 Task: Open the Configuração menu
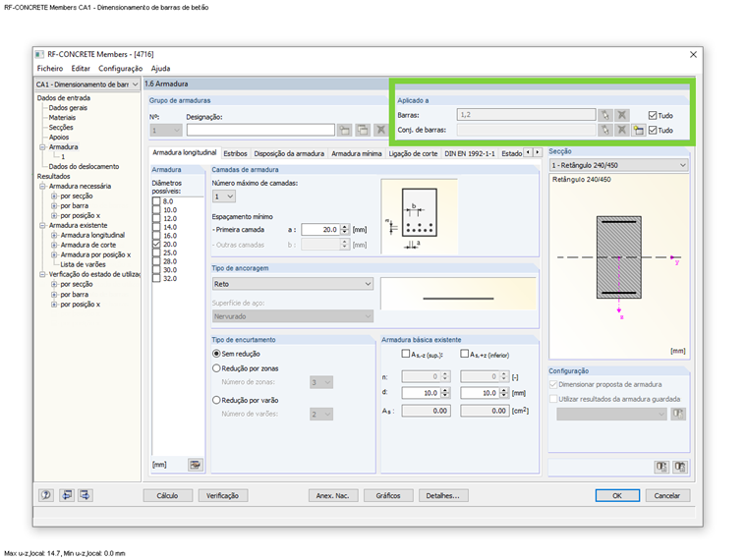pos(121,69)
